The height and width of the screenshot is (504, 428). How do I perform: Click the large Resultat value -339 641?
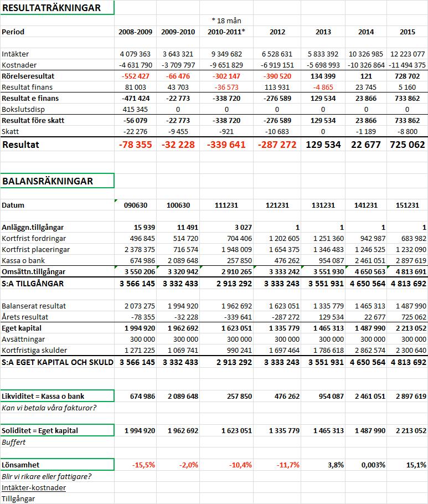click(x=226, y=145)
